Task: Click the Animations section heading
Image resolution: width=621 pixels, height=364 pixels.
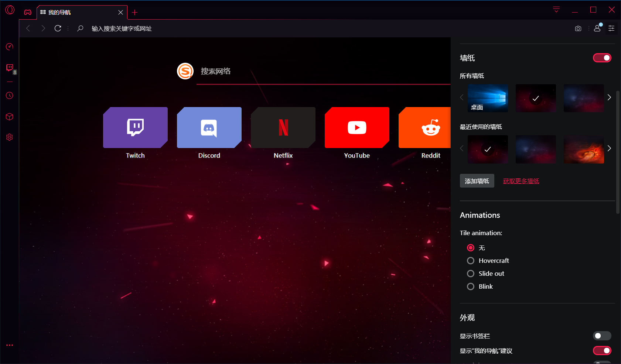Action: tap(480, 215)
